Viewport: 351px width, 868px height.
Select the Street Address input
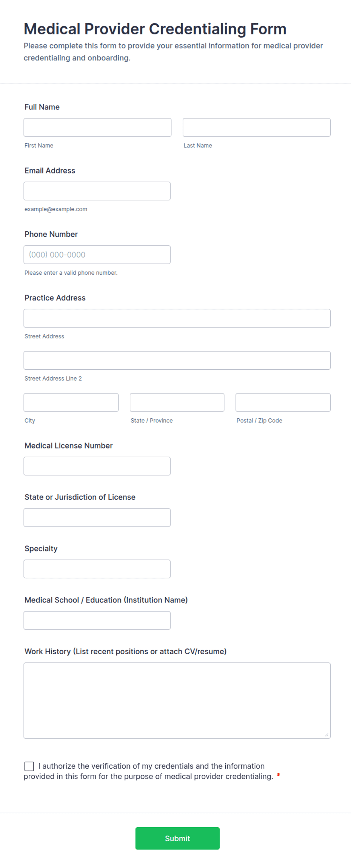click(x=177, y=318)
